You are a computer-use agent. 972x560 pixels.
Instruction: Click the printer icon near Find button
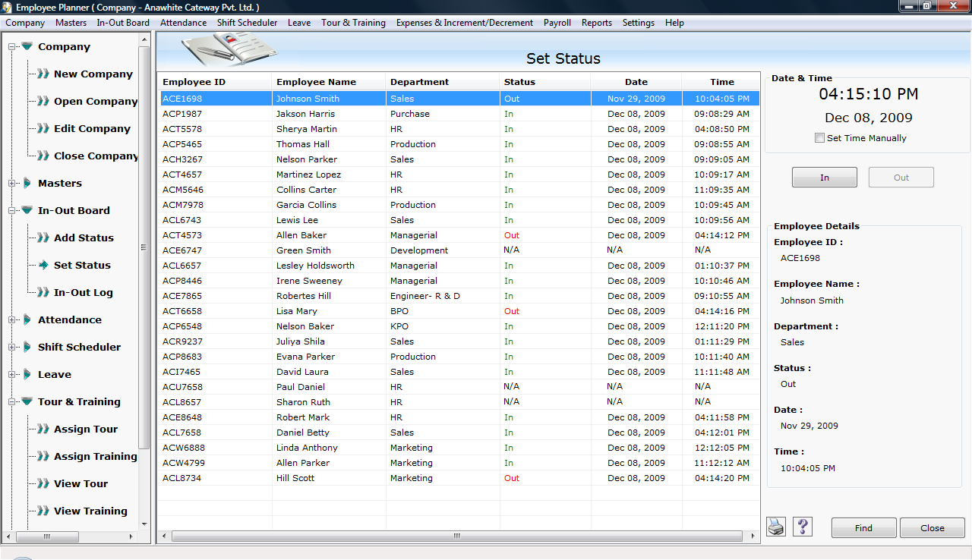775,527
